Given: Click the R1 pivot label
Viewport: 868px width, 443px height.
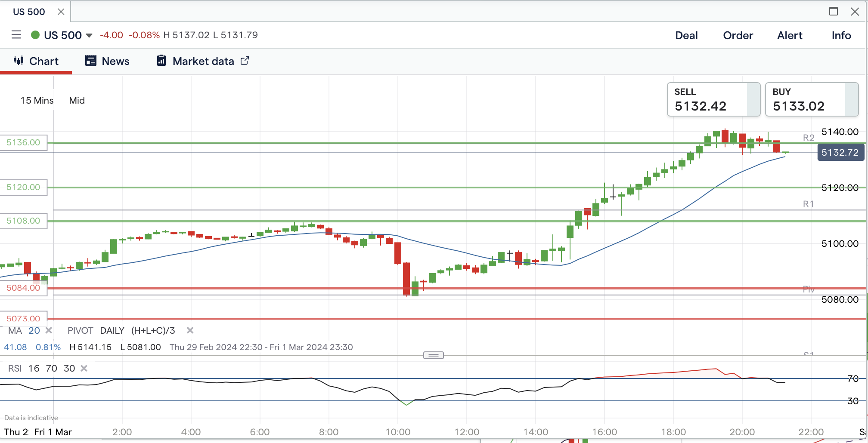Looking at the screenshot, I should (809, 204).
